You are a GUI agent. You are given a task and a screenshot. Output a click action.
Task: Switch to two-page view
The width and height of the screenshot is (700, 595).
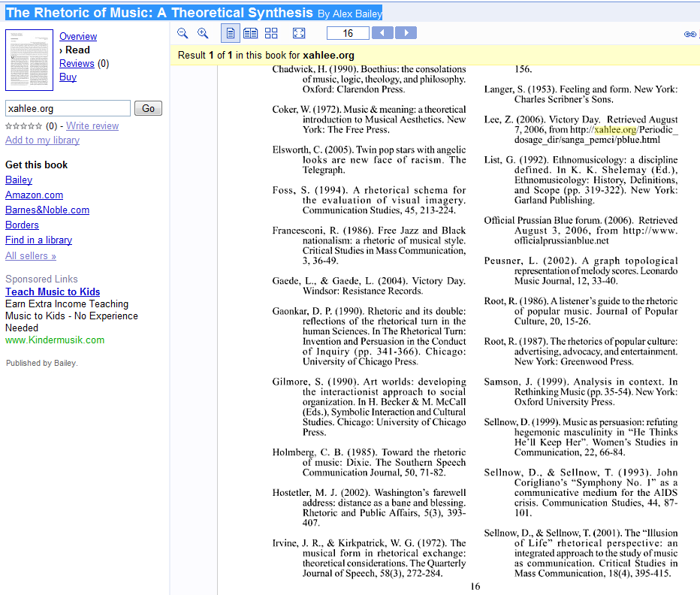[251, 33]
